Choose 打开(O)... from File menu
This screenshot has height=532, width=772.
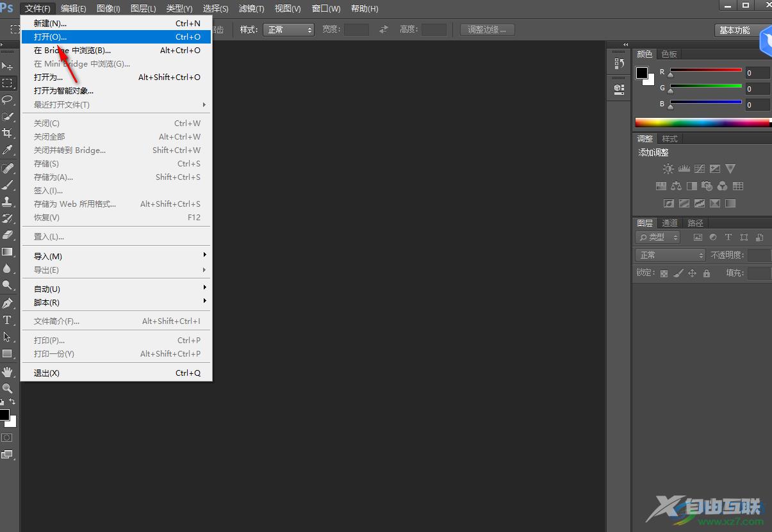pos(117,36)
